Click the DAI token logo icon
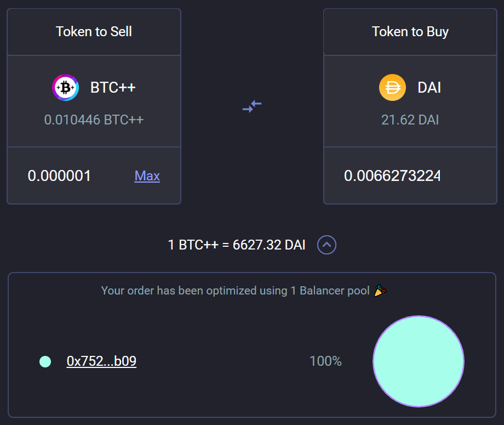 (x=392, y=88)
